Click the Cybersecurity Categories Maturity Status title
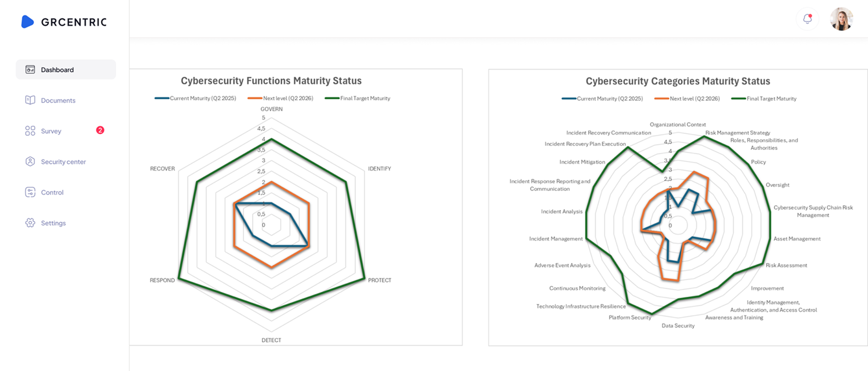868x371 pixels. coord(678,81)
